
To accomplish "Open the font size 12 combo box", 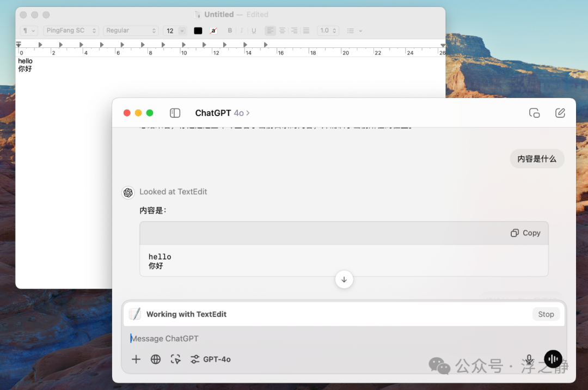I will coord(175,31).
